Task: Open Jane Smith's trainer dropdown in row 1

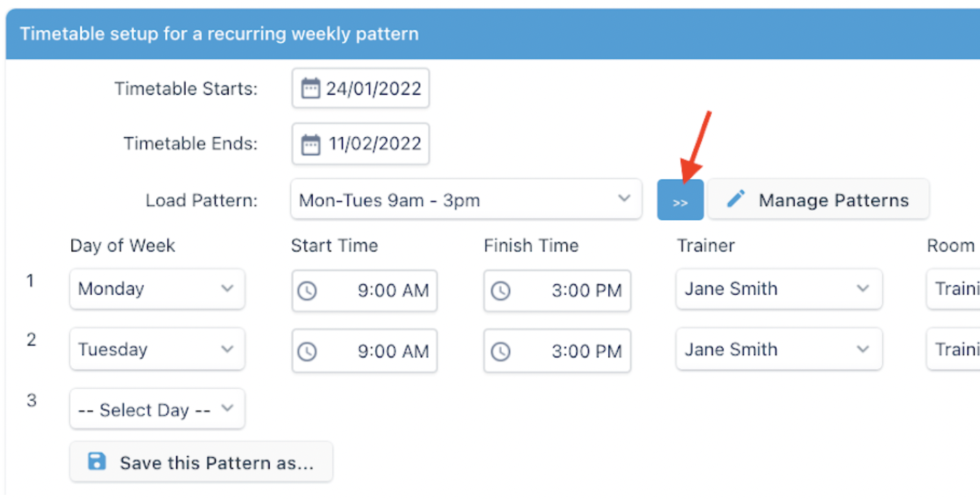Action: [x=778, y=289]
